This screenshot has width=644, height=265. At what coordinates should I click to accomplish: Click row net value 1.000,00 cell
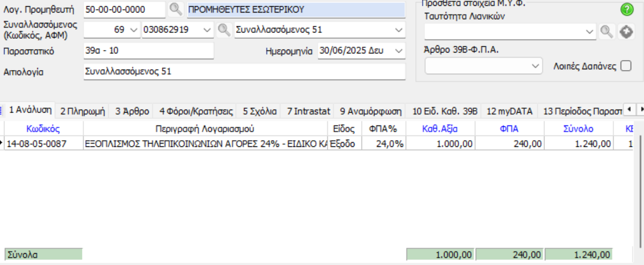[440, 144]
